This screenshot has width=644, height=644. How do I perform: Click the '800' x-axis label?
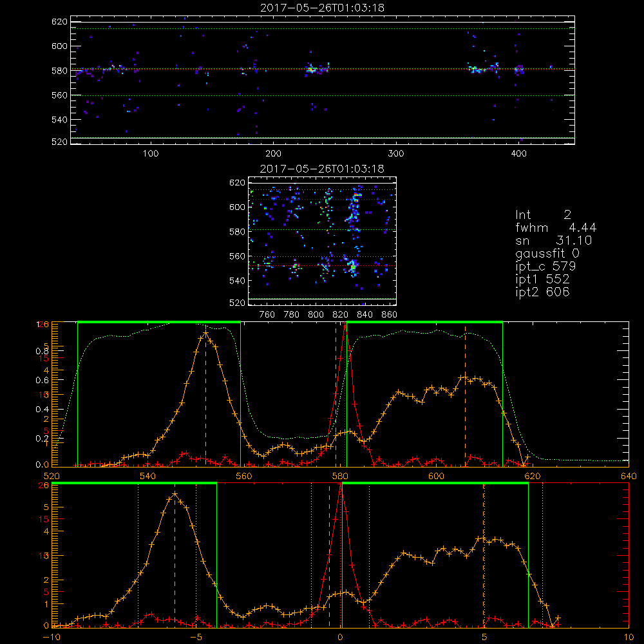[x=316, y=315]
